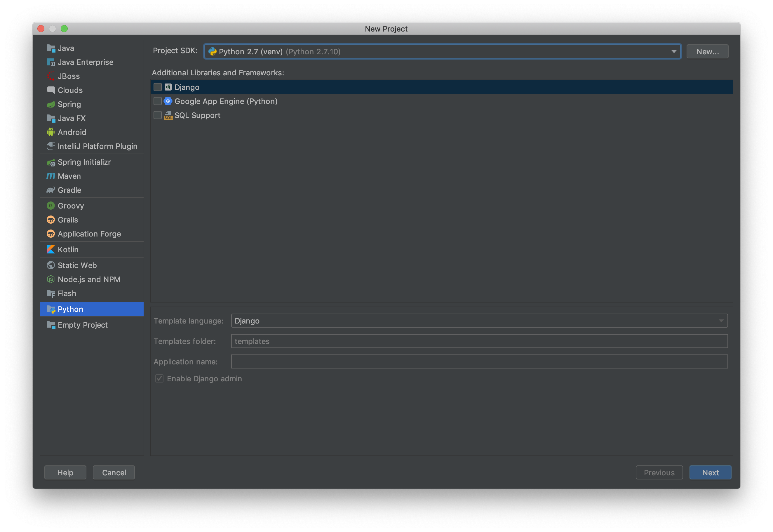
Task: Click the Previous button
Action: click(x=659, y=473)
